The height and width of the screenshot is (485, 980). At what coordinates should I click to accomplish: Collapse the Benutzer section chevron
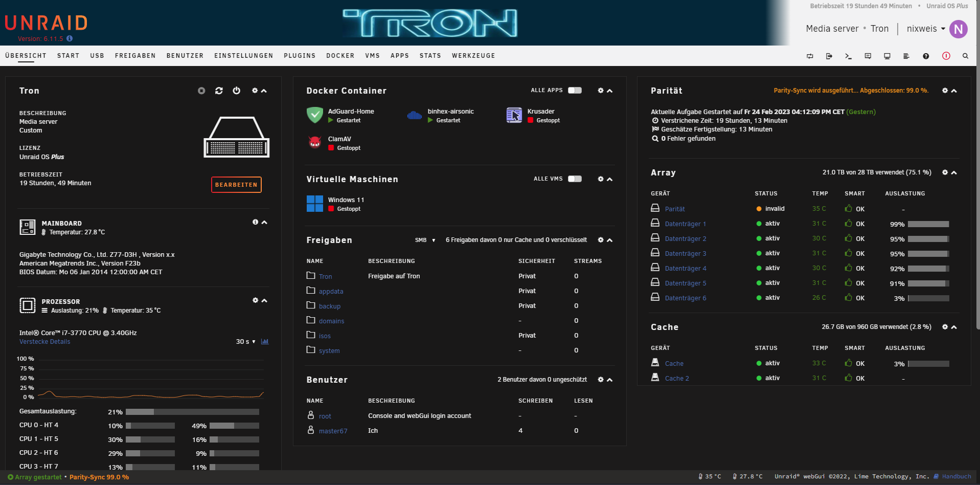pyautogui.click(x=609, y=380)
